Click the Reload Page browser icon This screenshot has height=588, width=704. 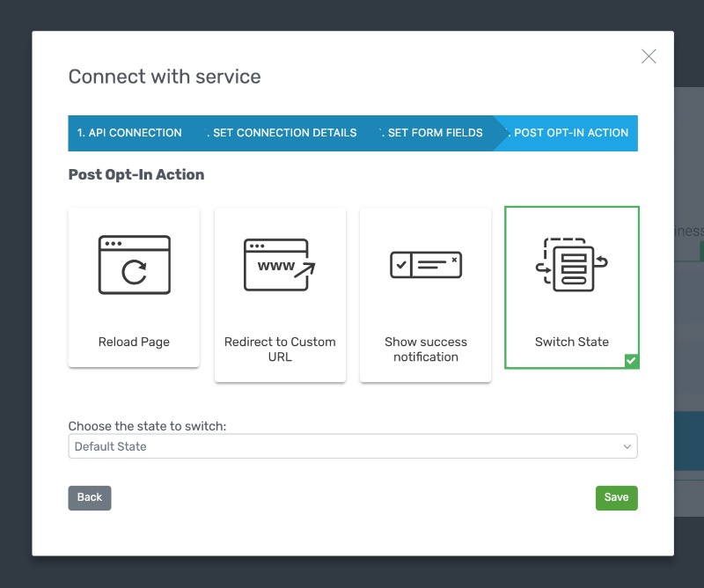pos(135,265)
